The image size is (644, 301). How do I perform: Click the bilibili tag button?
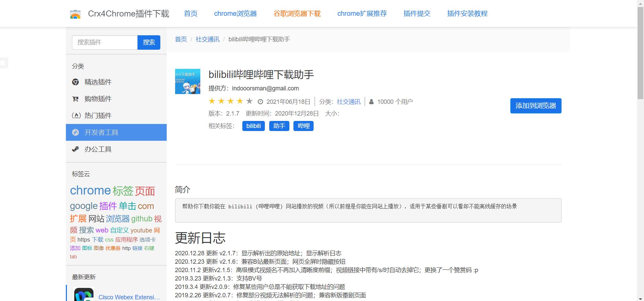coord(253,126)
